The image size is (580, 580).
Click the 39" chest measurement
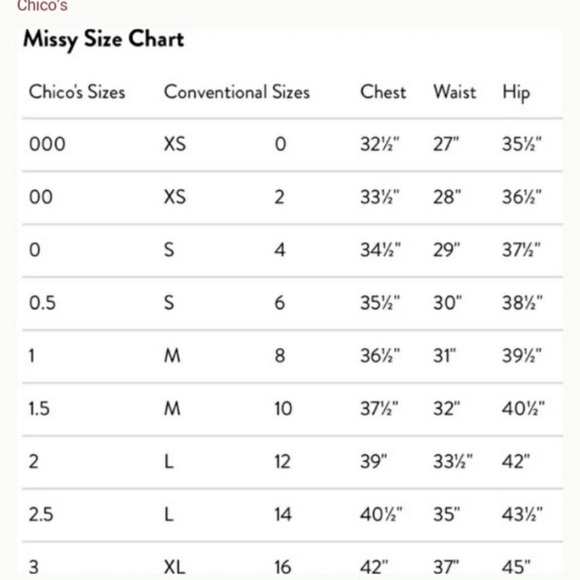374,462
